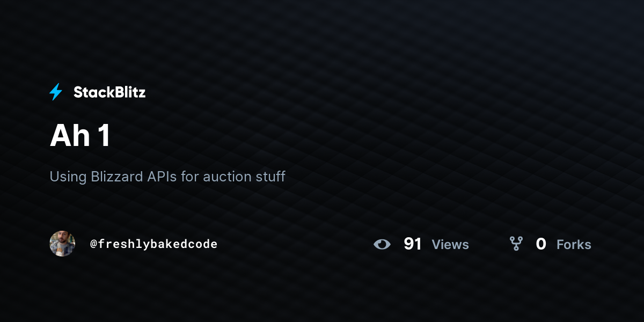Click the fork icon beside 0
The height and width of the screenshot is (322, 644).
pos(516,244)
